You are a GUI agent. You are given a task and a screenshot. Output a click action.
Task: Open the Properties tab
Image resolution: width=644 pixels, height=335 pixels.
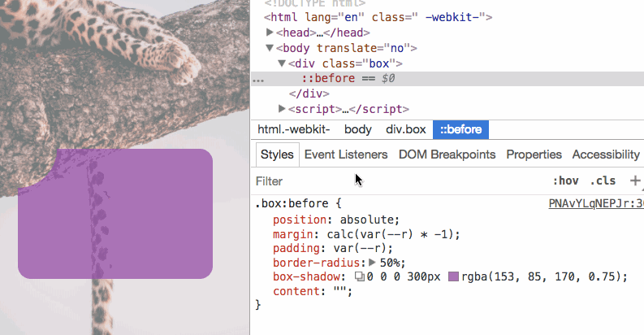[534, 154]
